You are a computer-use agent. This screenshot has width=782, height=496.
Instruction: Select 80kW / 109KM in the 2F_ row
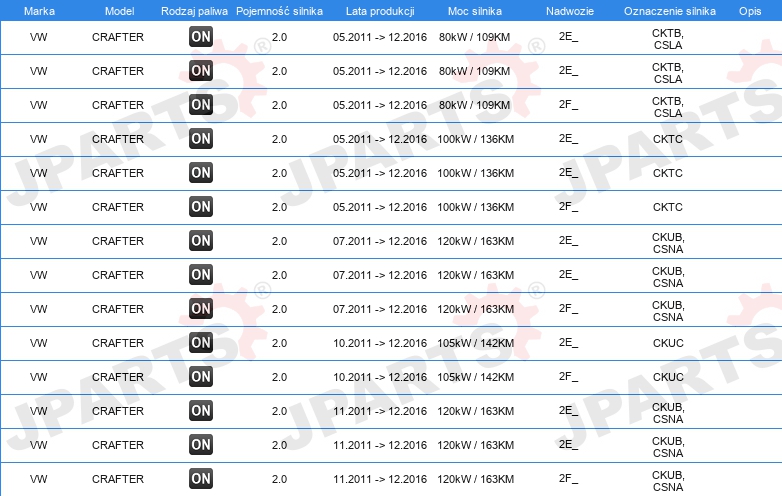(474, 105)
